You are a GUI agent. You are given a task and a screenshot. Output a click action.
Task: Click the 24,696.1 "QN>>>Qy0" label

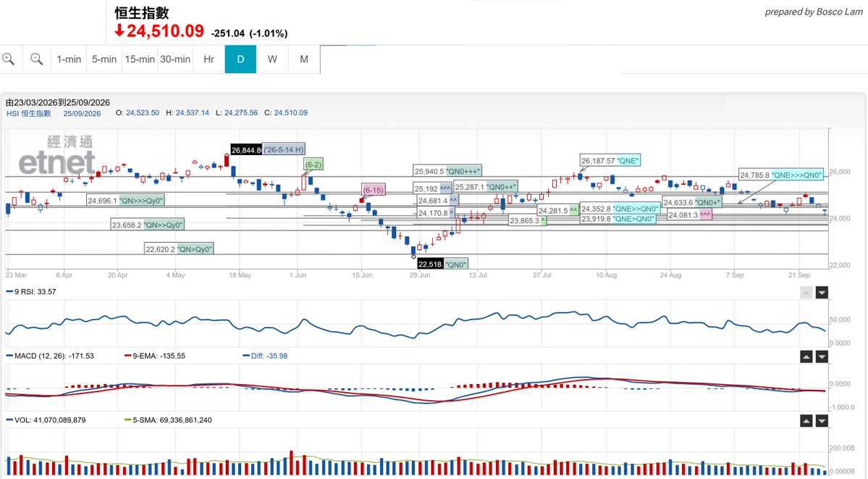tap(126, 201)
